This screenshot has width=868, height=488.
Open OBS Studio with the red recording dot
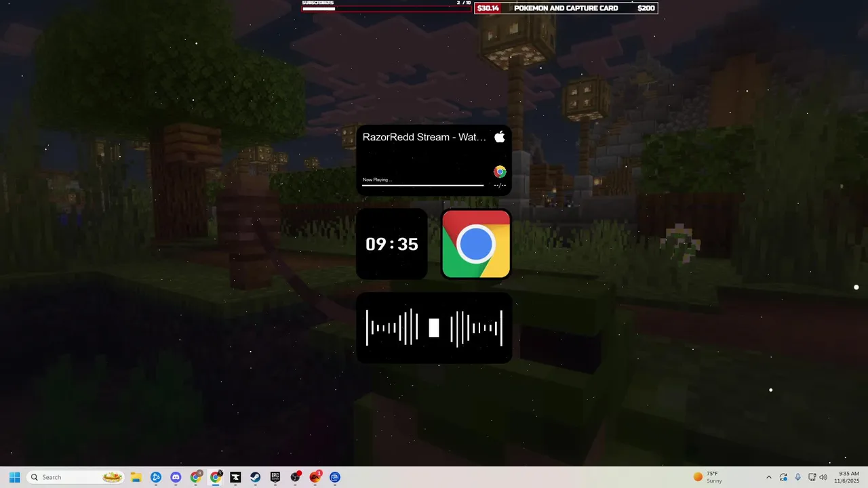pos(295,477)
